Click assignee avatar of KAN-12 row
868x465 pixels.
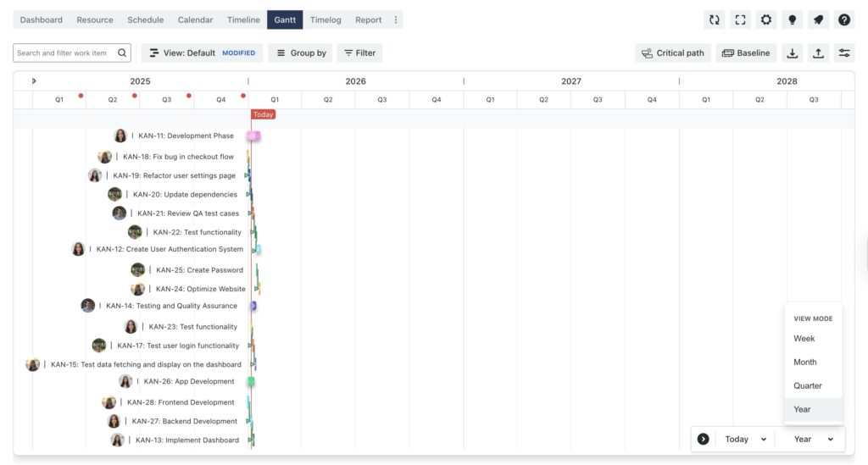[x=78, y=249]
